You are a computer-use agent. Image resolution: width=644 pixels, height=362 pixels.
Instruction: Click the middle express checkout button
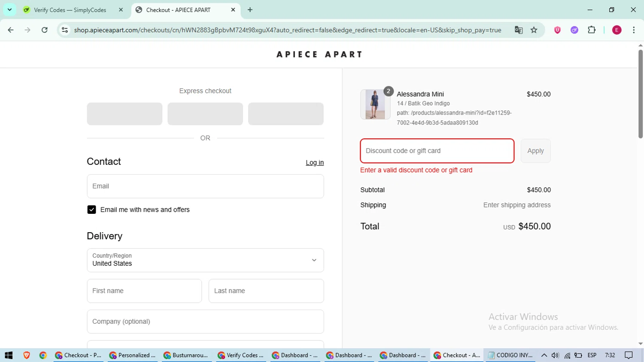205,114
